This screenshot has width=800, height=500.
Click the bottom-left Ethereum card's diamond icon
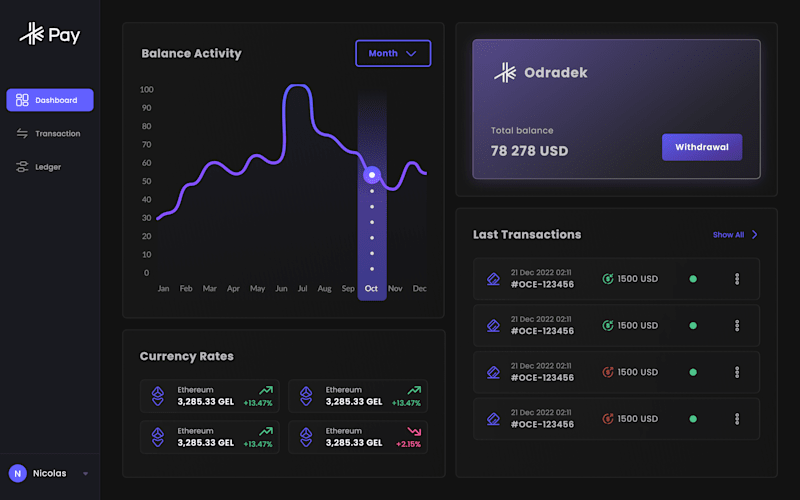[x=158, y=437]
